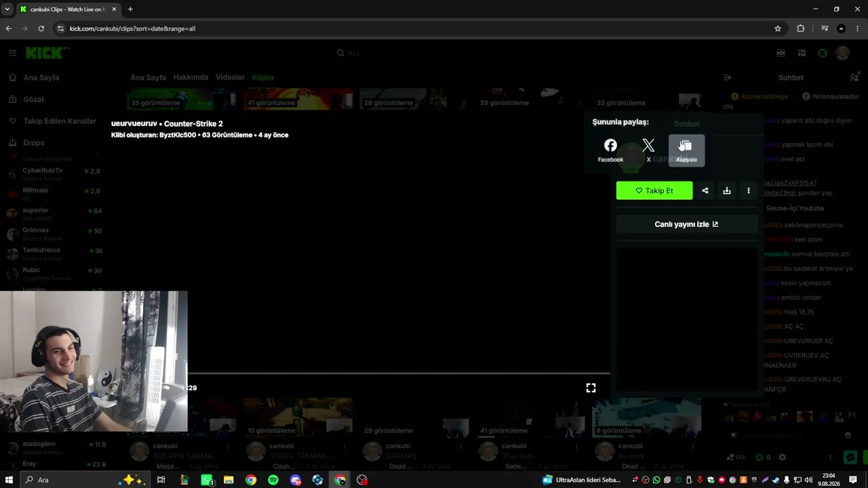The image size is (868, 488).
Task: Select the channel Ana Sayfa tab
Action: coord(148,77)
